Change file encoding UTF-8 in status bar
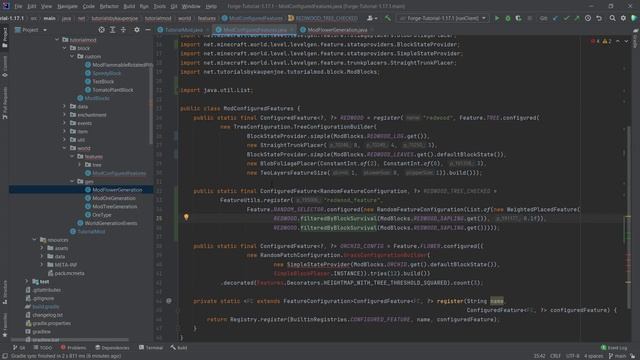This screenshot has width=640, height=360. coord(573,356)
